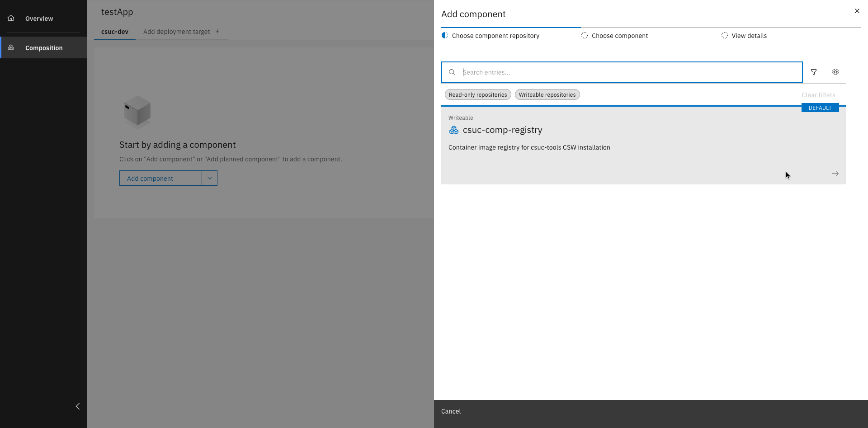The height and width of the screenshot is (428, 868).
Task: Select the Composition menu entry
Action: (x=44, y=47)
